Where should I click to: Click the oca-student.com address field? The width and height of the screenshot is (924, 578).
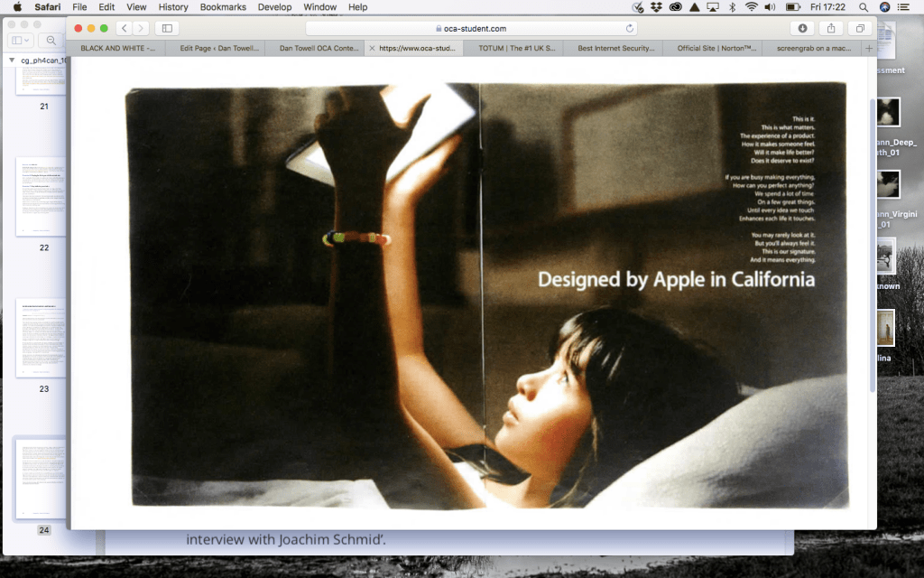point(470,29)
